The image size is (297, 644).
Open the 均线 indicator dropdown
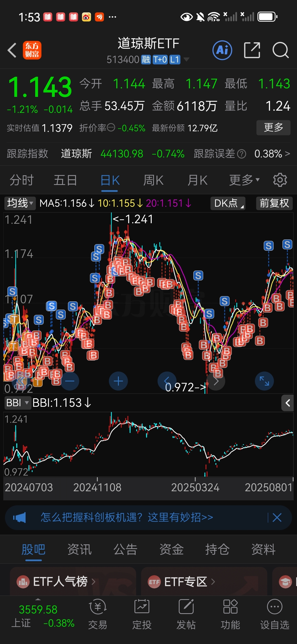click(20, 203)
